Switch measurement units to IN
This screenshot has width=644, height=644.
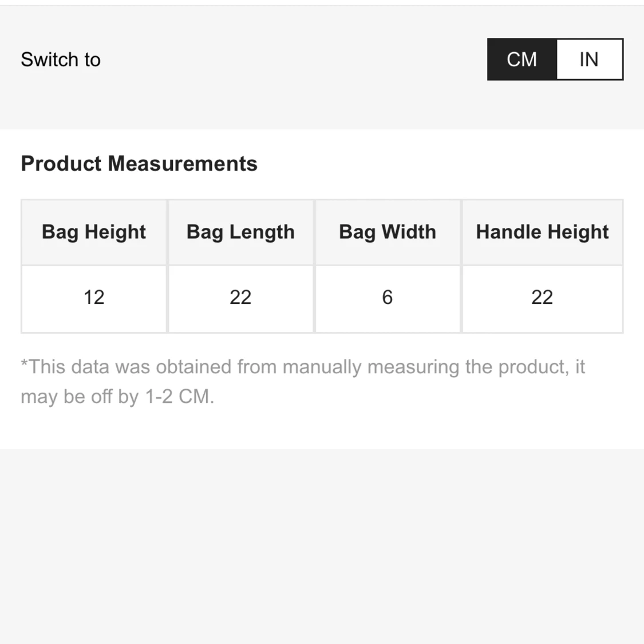click(589, 60)
